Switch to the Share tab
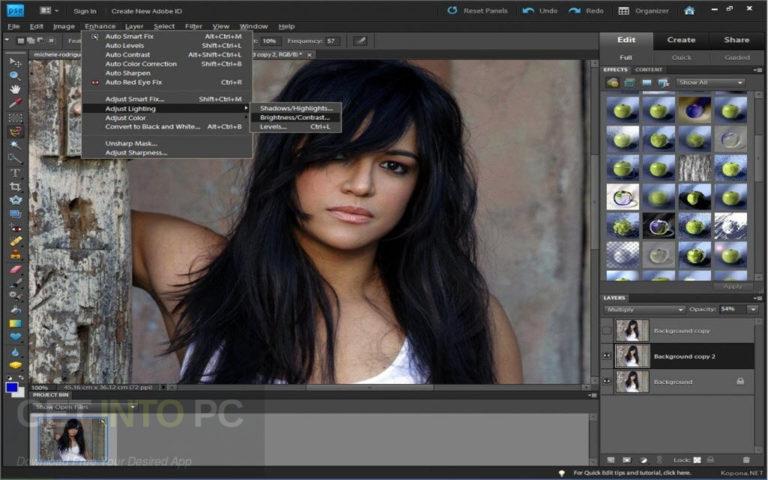 pos(737,40)
